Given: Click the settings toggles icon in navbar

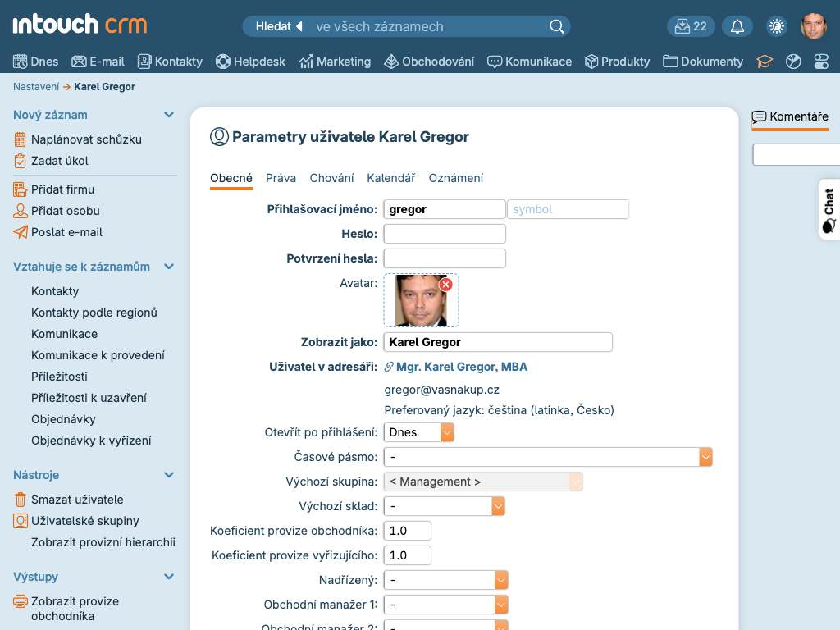Looking at the screenshot, I should coord(821,62).
